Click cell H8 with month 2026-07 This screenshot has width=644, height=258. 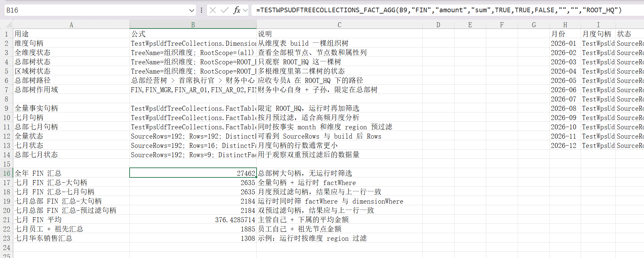[x=565, y=99]
